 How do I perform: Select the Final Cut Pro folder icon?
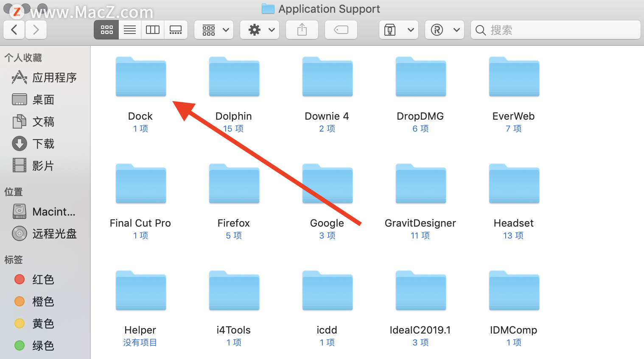pos(141,184)
